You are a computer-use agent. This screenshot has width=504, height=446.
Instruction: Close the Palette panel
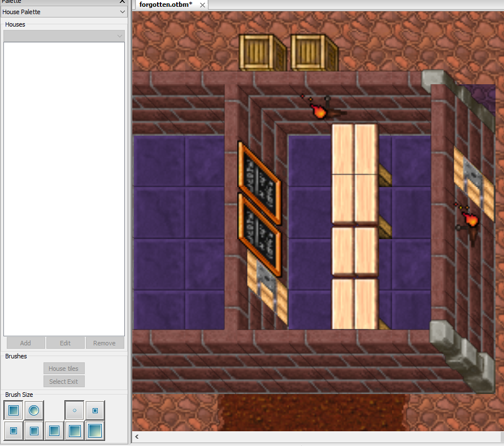[122, 2]
